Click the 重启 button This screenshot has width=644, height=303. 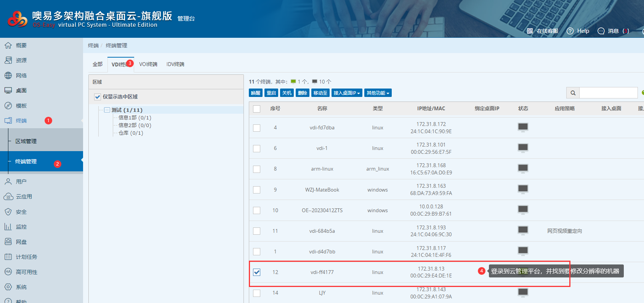coord(271,93)
